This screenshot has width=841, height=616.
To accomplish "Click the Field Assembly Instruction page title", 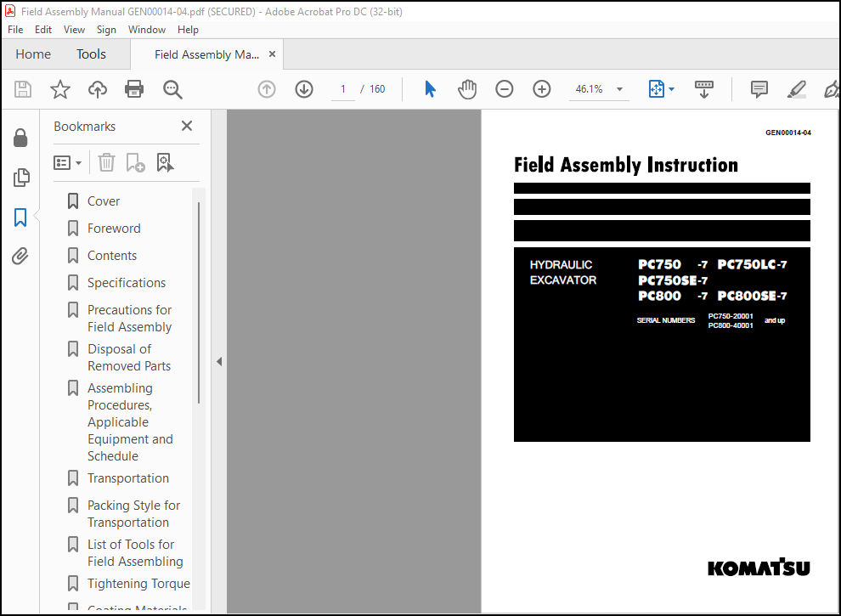I will [626, 166].
